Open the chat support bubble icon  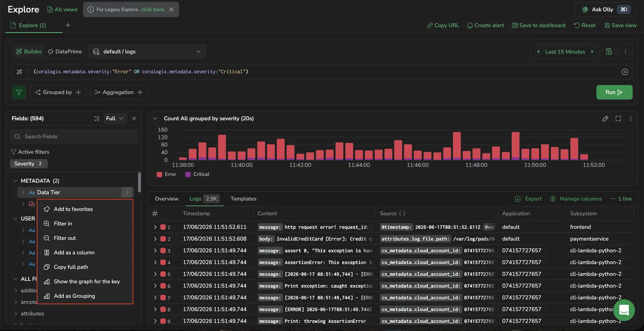click(x=624, y=310)
